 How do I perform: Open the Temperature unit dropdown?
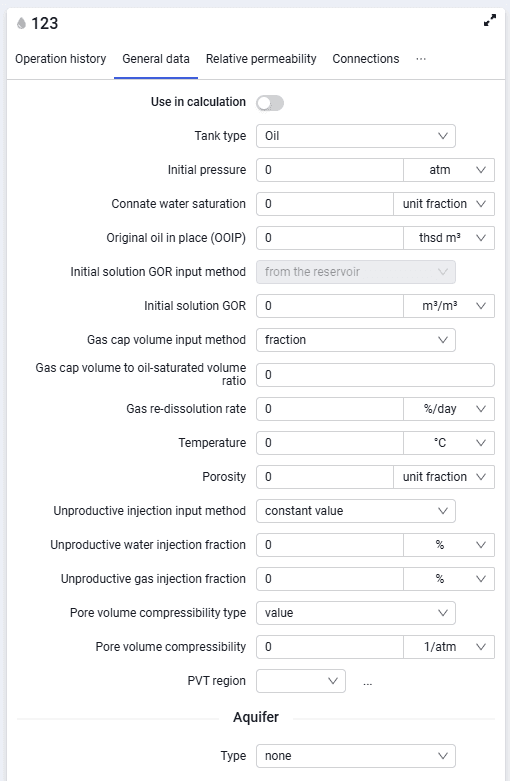pos(449,443)
